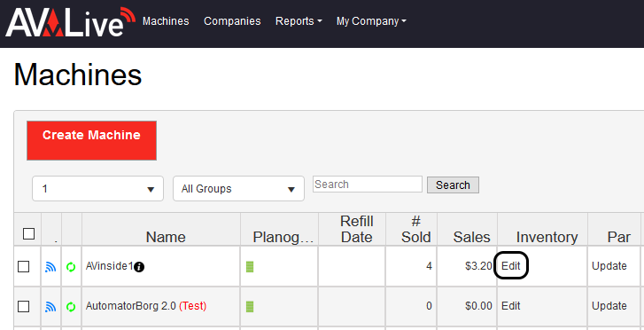Check the AVinside1 row checkbox

click(23, 267)
